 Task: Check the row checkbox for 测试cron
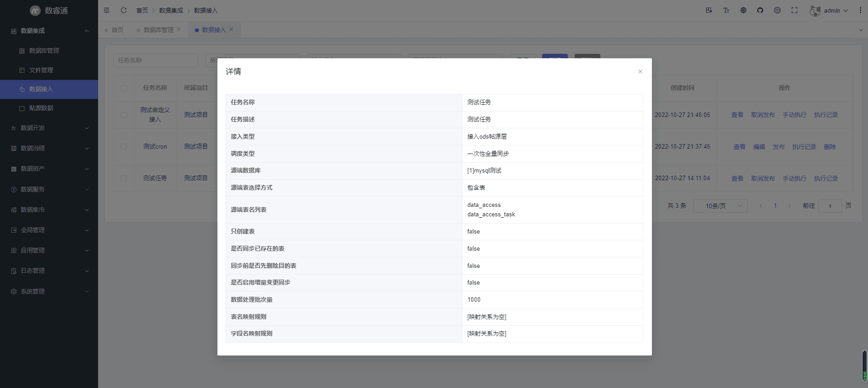click(124, 146)
